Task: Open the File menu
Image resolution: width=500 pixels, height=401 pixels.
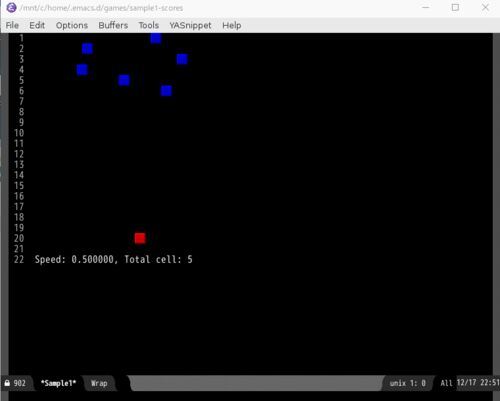Action: tap(12, 25)
